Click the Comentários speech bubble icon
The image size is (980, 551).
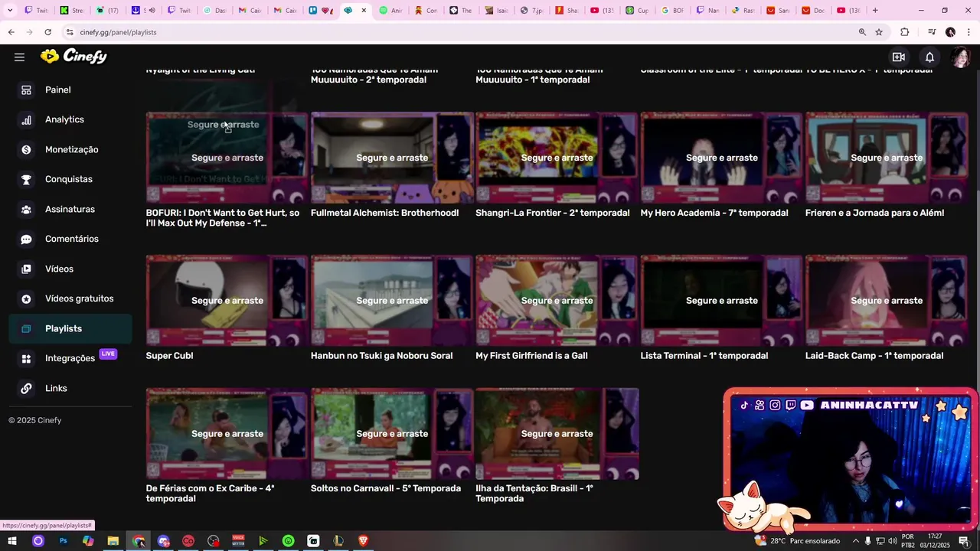click(x=26, y=239)
